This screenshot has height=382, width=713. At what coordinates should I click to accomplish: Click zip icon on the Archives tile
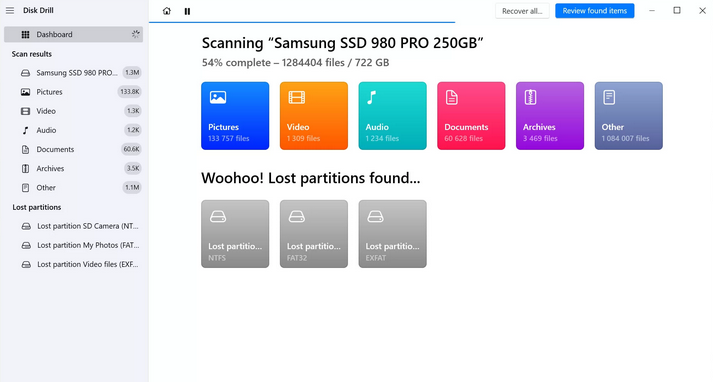tap(530, 97)
